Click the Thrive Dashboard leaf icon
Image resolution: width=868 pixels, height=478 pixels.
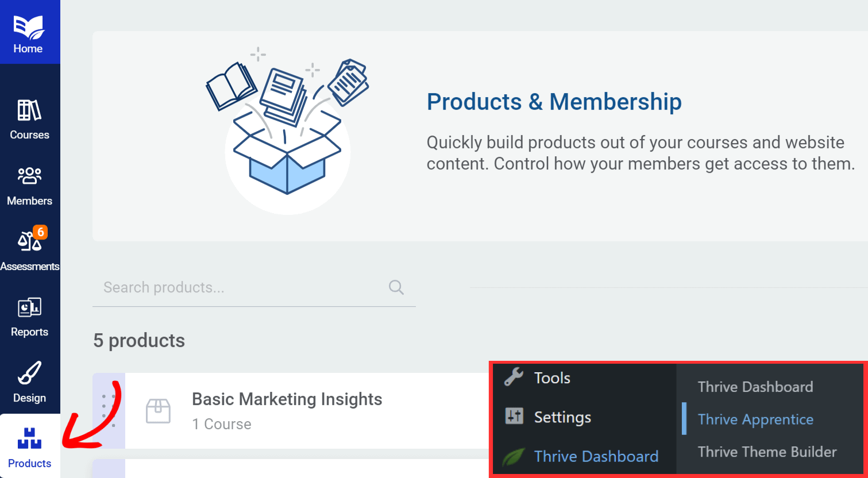coord(514,457)
